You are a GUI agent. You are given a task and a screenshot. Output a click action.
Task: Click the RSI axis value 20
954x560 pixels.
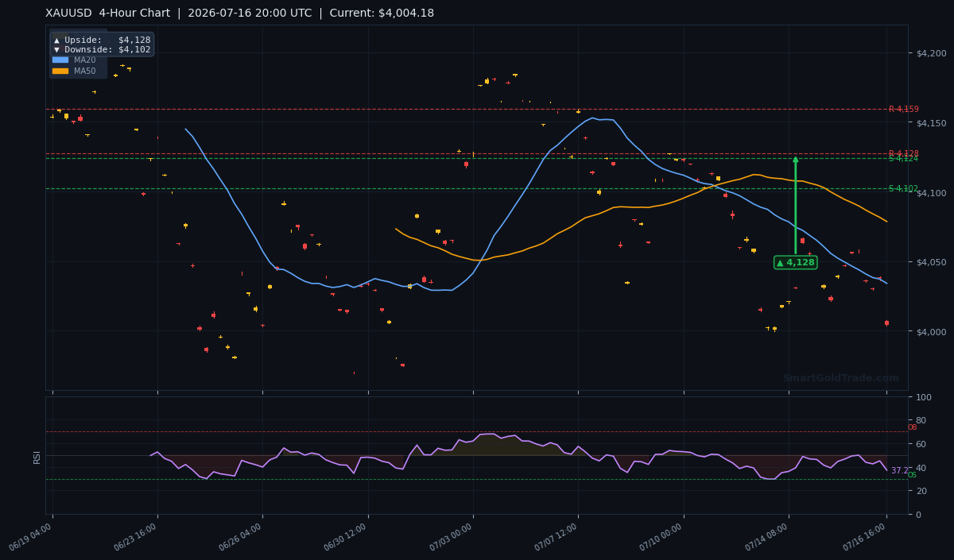pos(921,491)
